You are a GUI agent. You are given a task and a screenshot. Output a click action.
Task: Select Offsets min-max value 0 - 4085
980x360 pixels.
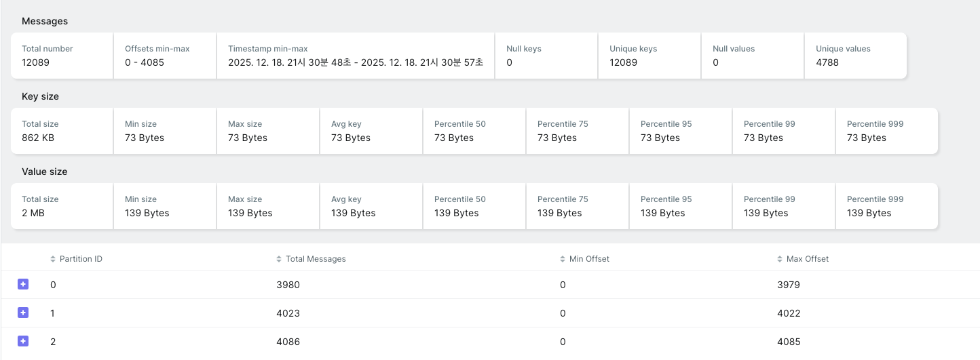click(145, 62)
